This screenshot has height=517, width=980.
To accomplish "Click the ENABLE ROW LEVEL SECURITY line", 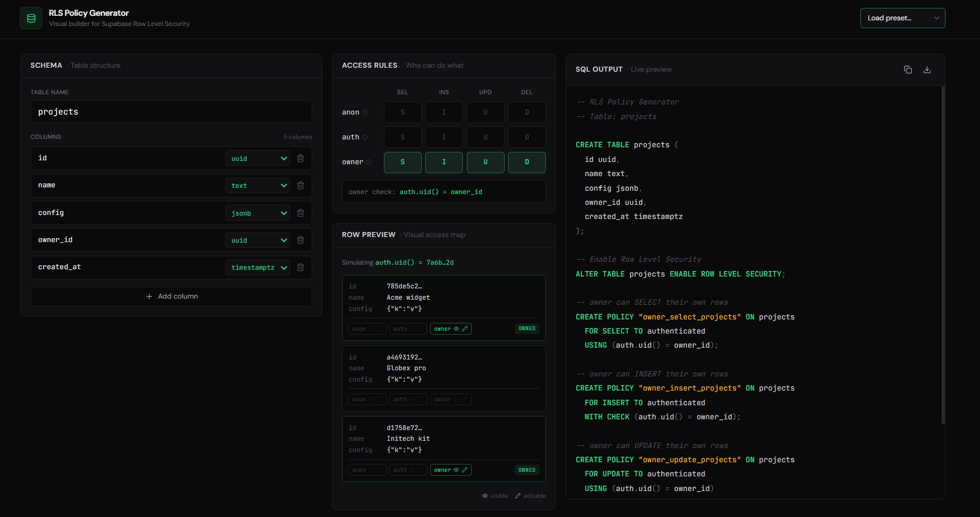I will point(680,274).
